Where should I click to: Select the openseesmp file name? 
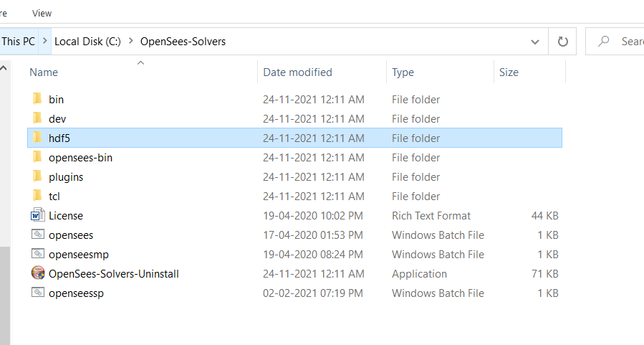click(79, 254)
